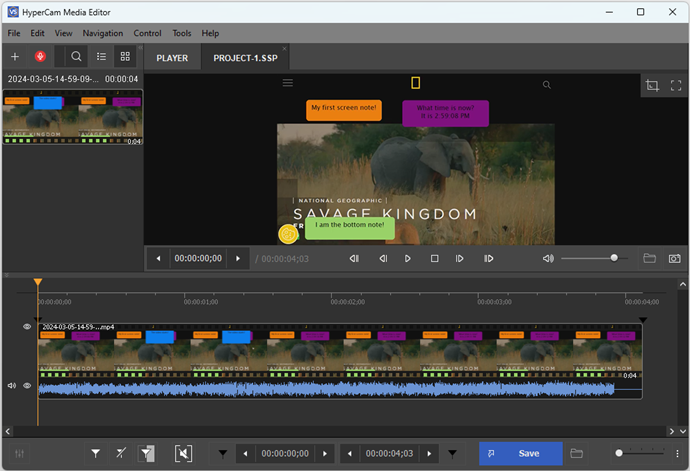Collapse timeline with up chevron

(x=683, y=284)
